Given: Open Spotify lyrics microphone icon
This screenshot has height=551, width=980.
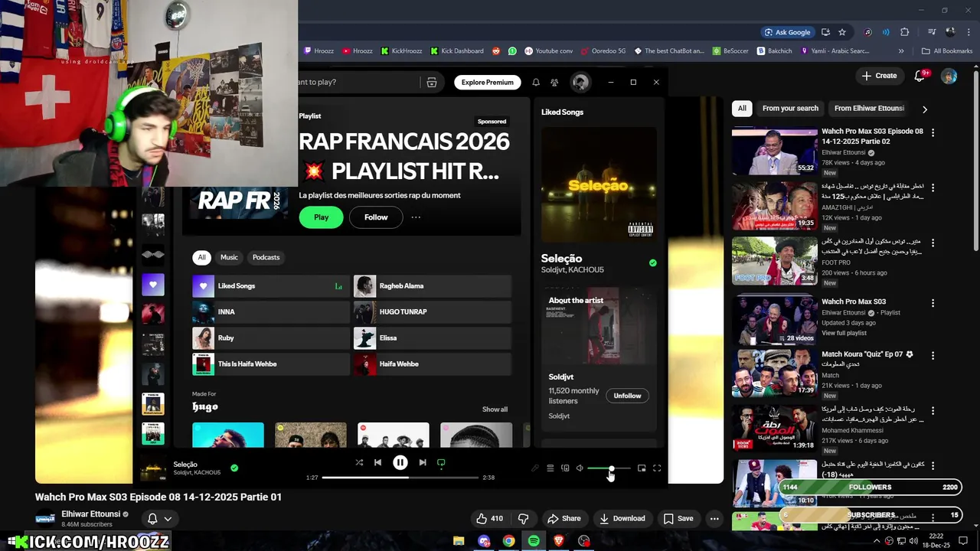Looking at the screenshot, I should click(535, 468).
